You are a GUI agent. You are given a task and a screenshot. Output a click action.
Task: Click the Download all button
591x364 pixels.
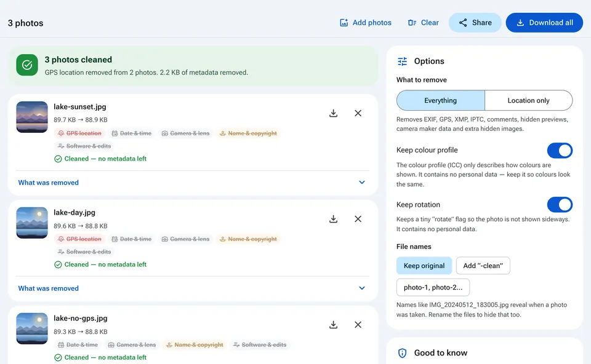point(544,23)
